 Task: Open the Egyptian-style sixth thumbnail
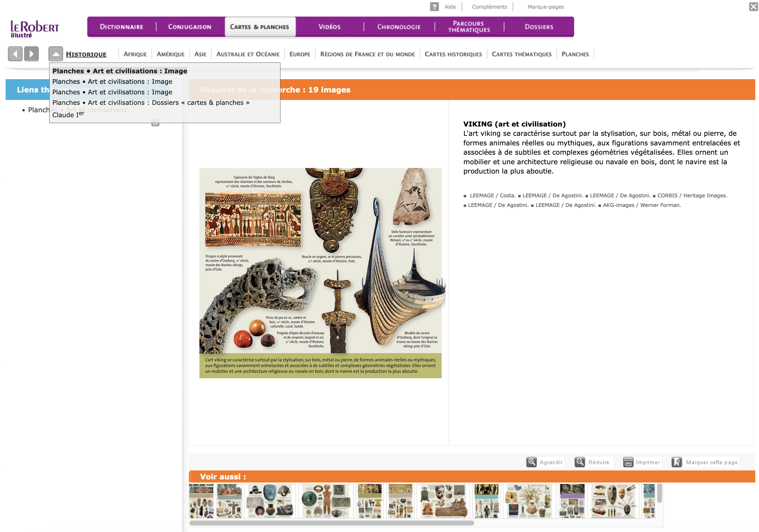(400, 501)
